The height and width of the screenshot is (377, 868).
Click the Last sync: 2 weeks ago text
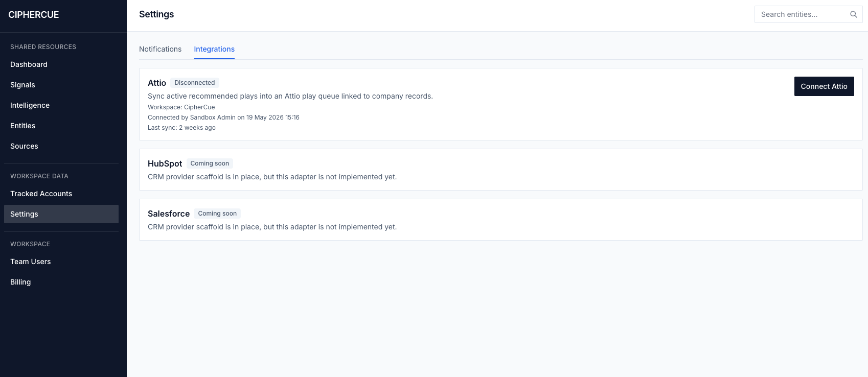(x=181, y=128)
